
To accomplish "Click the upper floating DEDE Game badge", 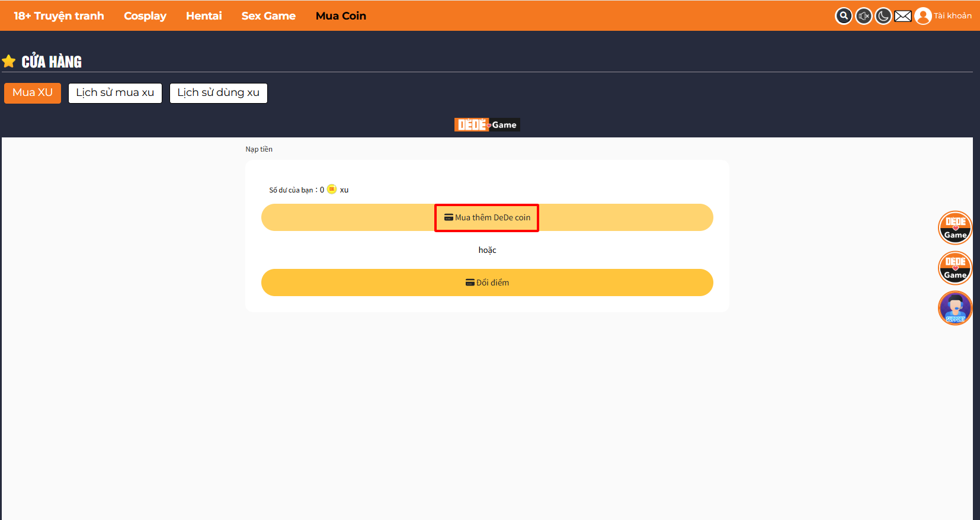I will coord(955,227).
